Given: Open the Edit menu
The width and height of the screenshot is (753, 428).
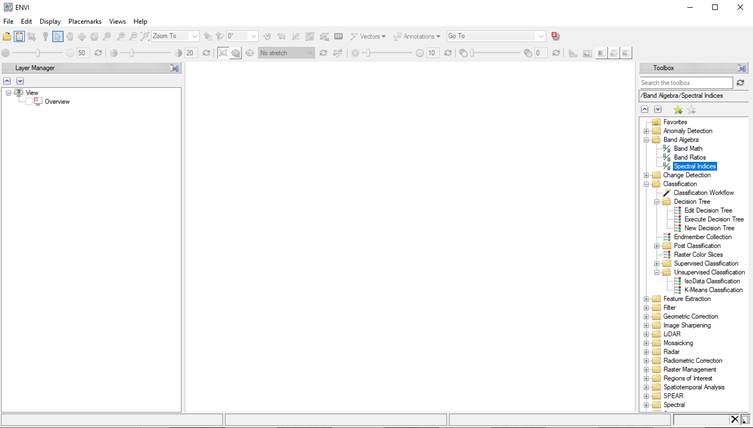Looking at the screenshot, I should pos(26,22).
